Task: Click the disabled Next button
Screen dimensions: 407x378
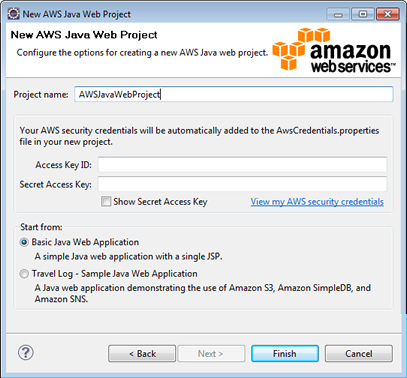Action: [x=211, y=353]
